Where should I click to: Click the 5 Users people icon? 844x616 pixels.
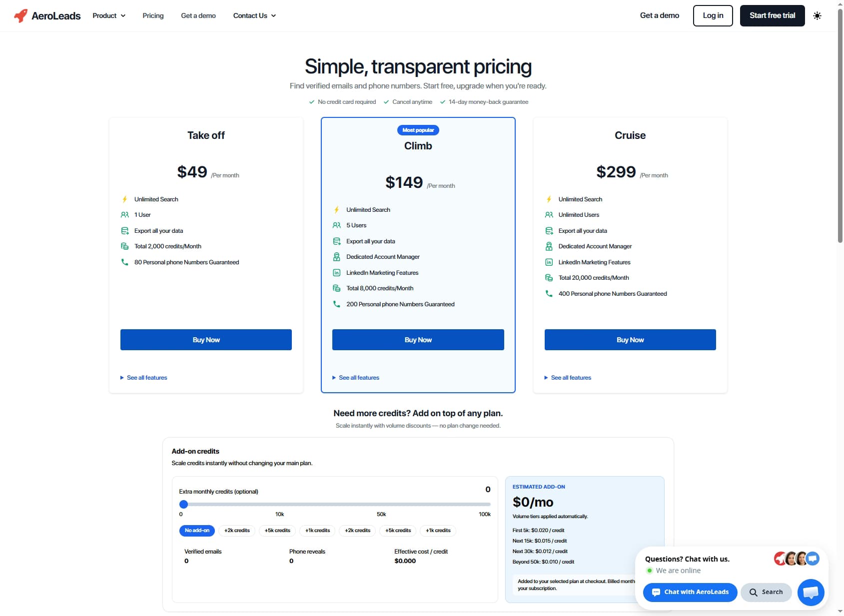(x=337, y=225)
